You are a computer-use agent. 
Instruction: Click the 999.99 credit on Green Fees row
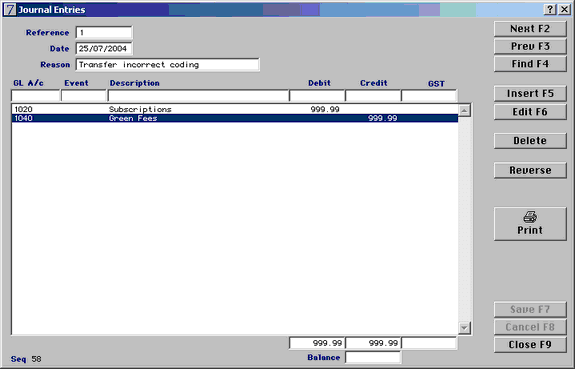point(382,118)
